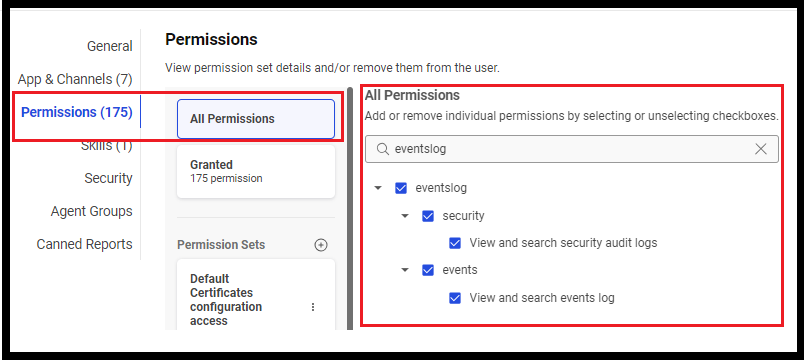
Task: Toggle View and search events log checkbox
Action: (455, 298)
